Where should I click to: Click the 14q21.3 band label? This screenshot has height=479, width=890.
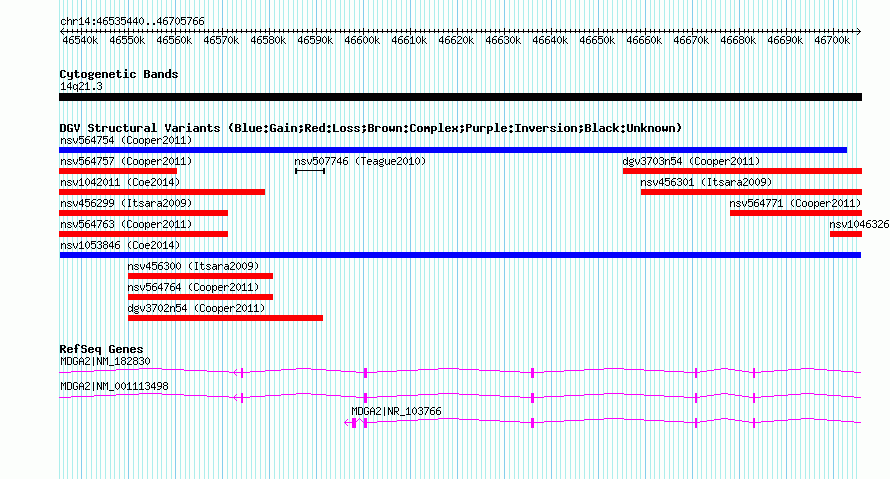click(81, 86)
